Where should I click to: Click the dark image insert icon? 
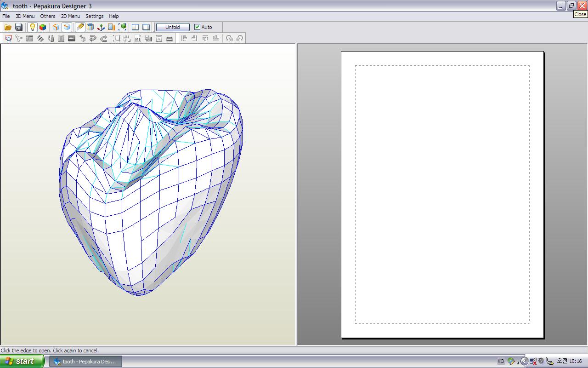(x=72, y=38)
